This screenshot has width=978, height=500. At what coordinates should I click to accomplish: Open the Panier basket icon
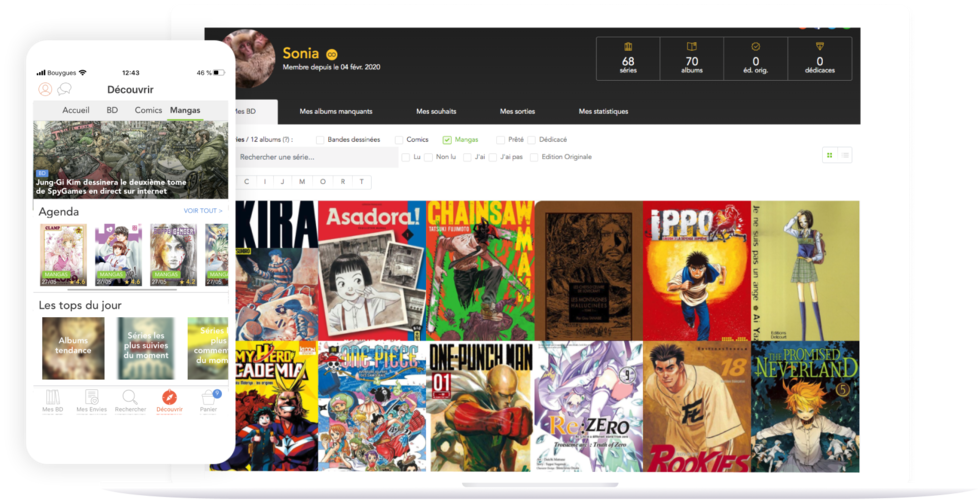208,397
